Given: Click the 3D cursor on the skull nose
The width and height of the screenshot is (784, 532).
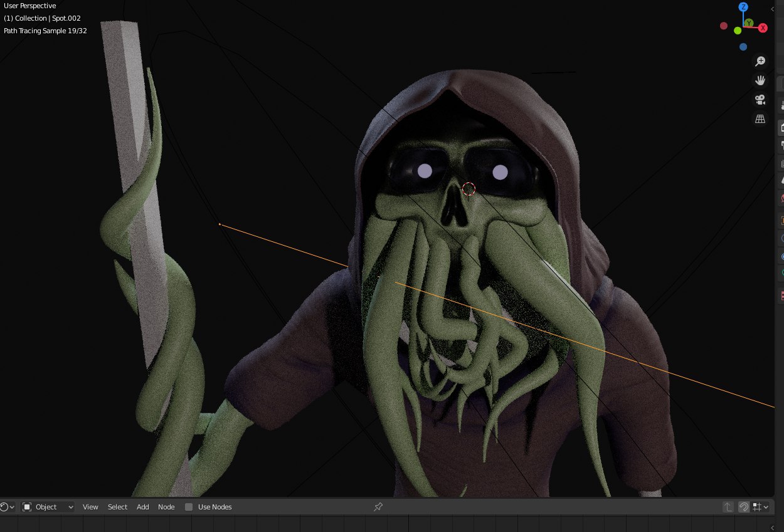Looking at the screenshot, I should tap(469, 189).
